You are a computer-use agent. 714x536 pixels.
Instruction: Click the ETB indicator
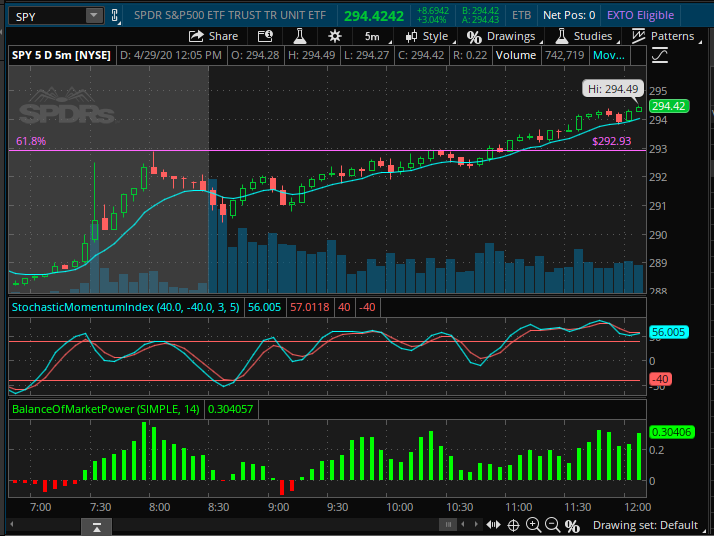521,15
